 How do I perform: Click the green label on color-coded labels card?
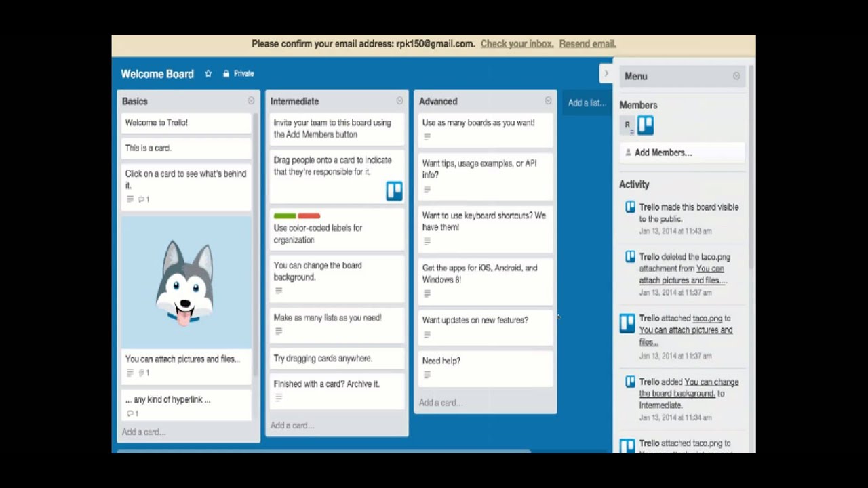coord(285,216)
